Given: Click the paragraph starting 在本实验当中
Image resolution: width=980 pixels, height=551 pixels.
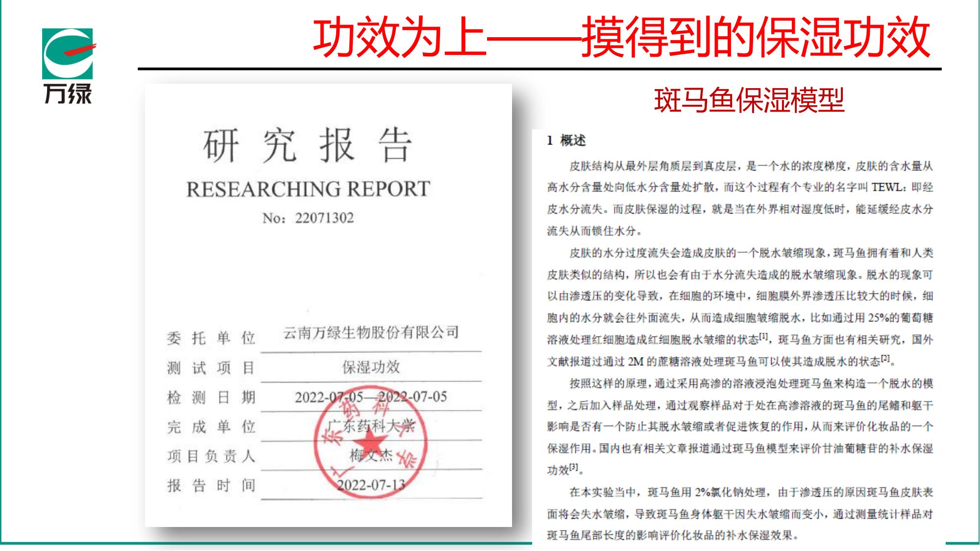Looking at the screenshot, I should (x=740, y=514).
